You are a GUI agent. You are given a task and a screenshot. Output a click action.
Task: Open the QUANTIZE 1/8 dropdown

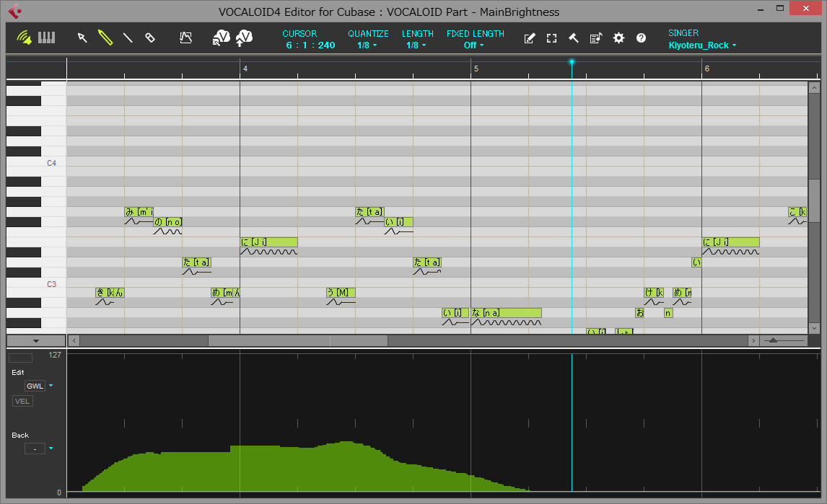click(x=367, y=45)
